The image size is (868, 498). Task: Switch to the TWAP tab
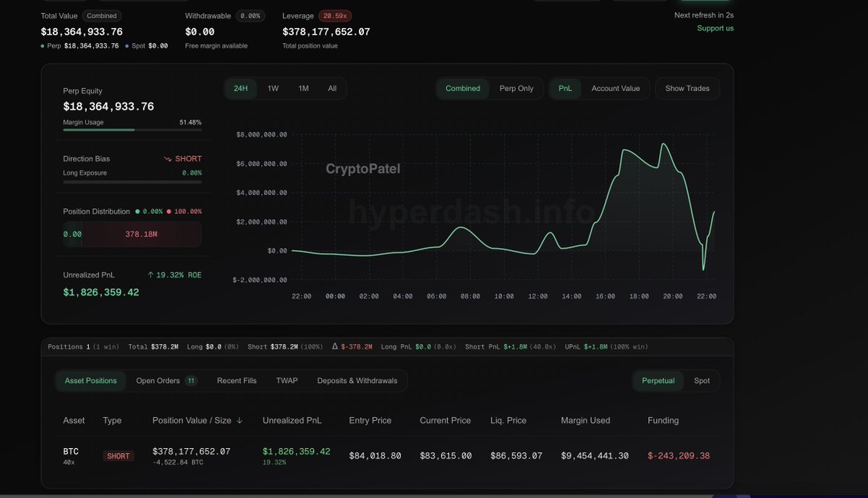286,379
